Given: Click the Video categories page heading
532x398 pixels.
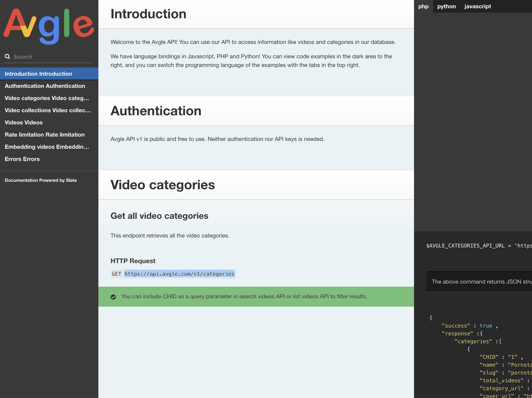Looking at the screenshot, I should point(163,185).
